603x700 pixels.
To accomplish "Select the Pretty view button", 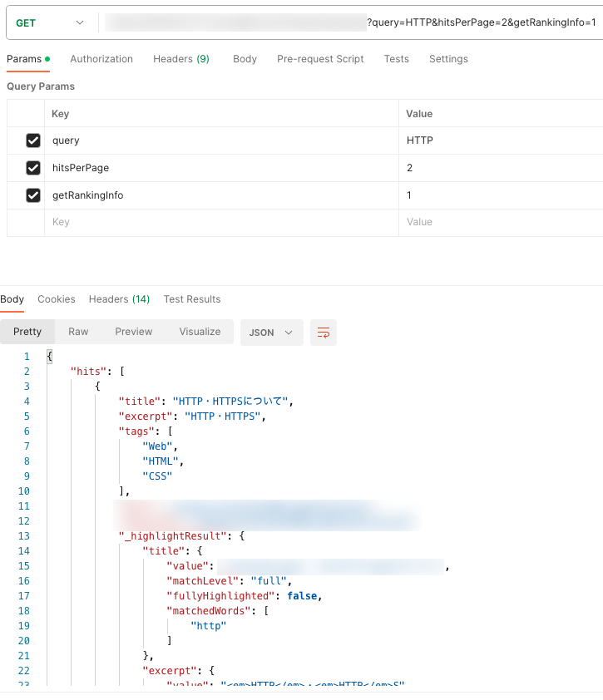I will point(27,332).
